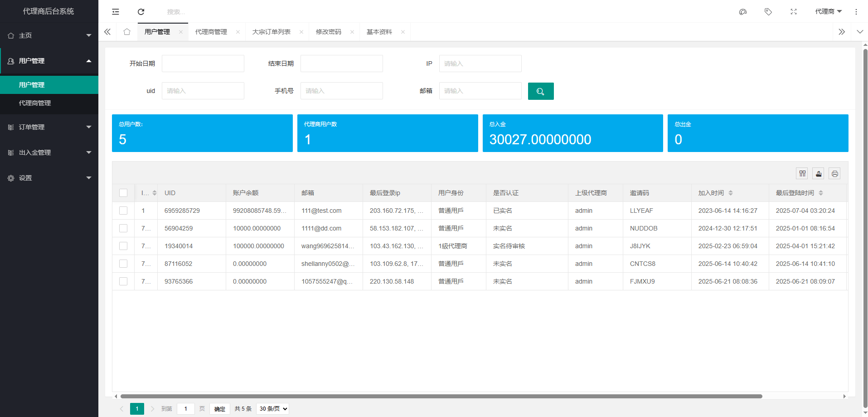Viewport: 868px width, 417px height.
Task: Click the table horizontal scrollbar
Action: pyautogui.click(x=441, y=396)
